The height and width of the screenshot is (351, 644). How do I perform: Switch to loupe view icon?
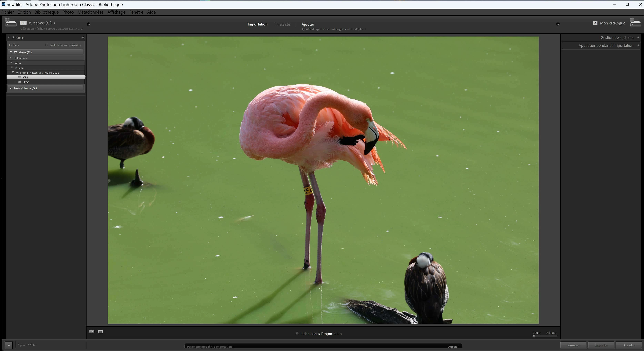coord(100,332)
